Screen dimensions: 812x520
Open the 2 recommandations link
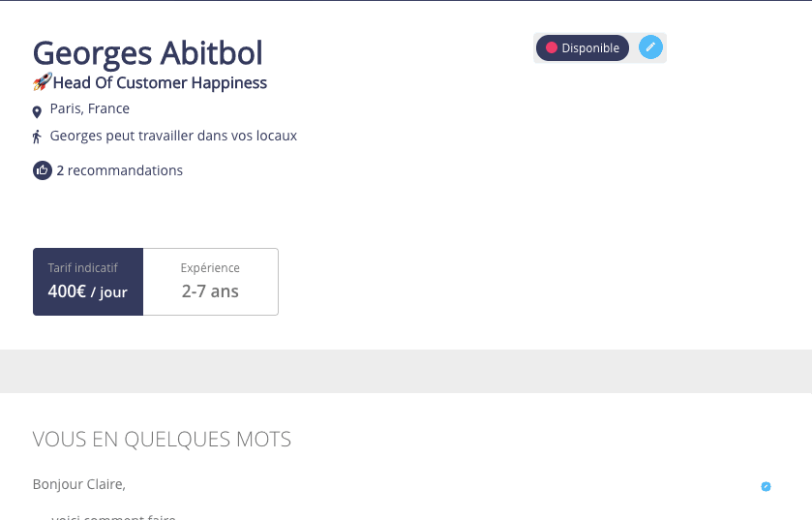pyautogui.click(x=120, y=170)
